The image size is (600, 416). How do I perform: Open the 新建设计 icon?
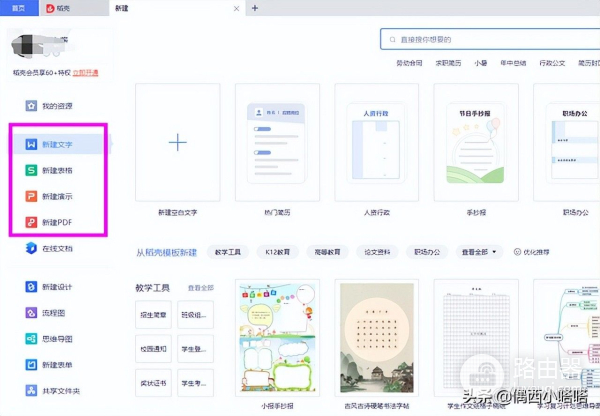[31, 287]
